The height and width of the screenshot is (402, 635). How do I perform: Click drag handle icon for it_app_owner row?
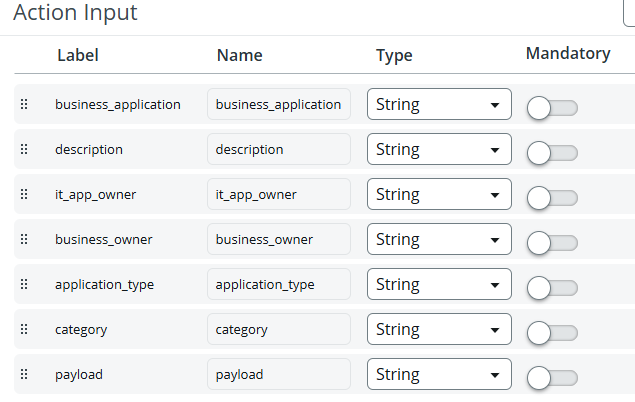24,194
